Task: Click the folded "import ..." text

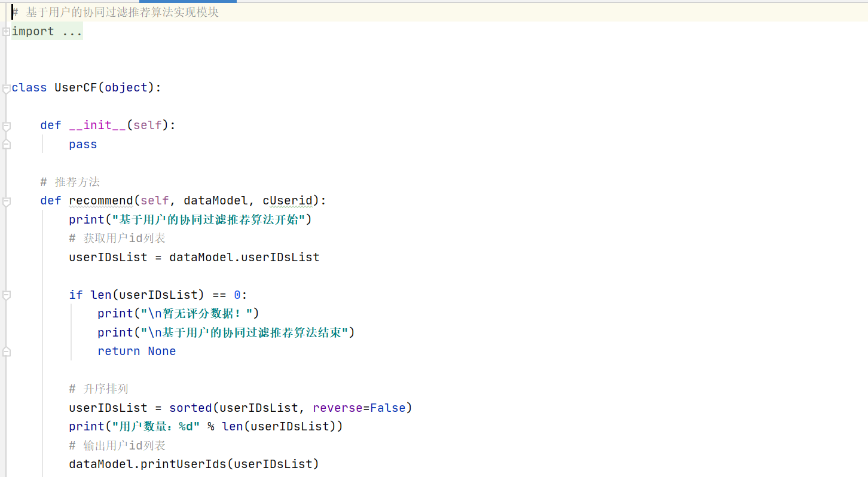Action: (47, 31)
